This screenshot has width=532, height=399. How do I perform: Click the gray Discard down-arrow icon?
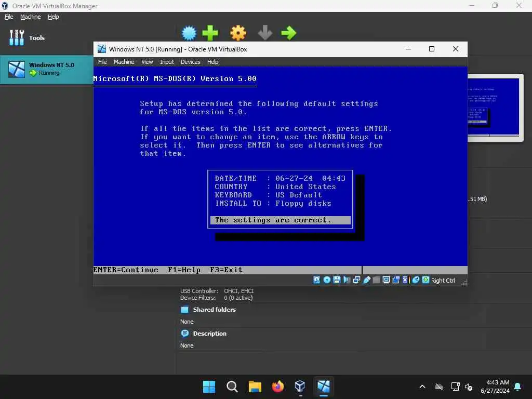coord(265,33)
